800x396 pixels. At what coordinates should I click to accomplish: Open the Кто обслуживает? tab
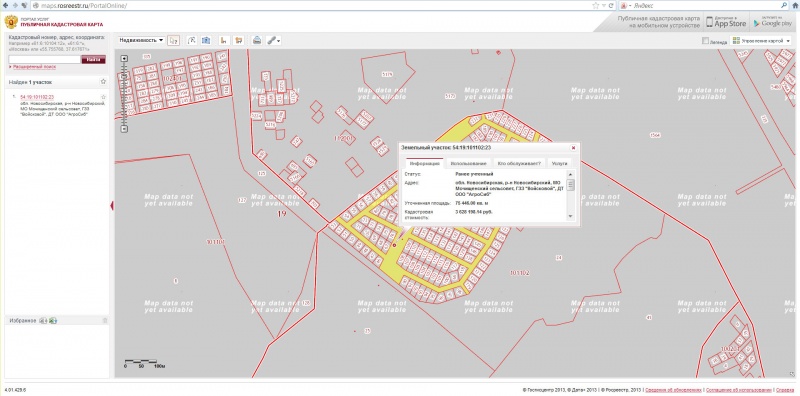point(519,164)
